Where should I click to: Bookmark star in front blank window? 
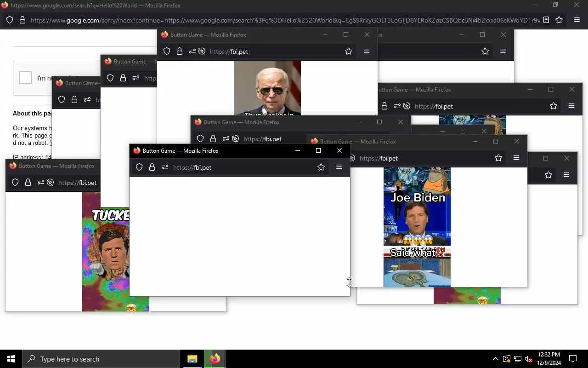tap(321, 167)
